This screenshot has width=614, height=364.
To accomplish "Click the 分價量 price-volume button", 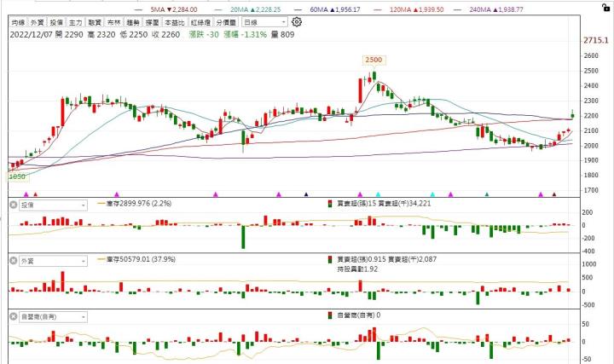I will 226,22.
